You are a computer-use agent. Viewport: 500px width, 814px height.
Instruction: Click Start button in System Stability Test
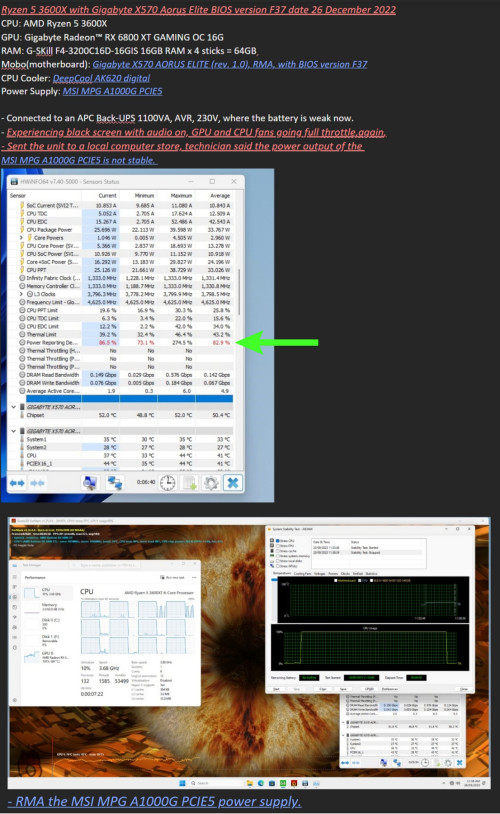pos(276,689)
